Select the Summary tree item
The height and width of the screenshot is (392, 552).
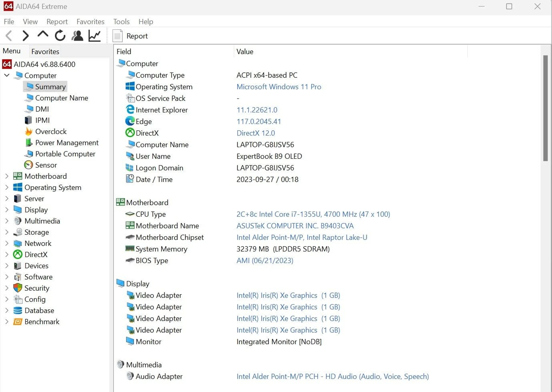tap(45, 86)
